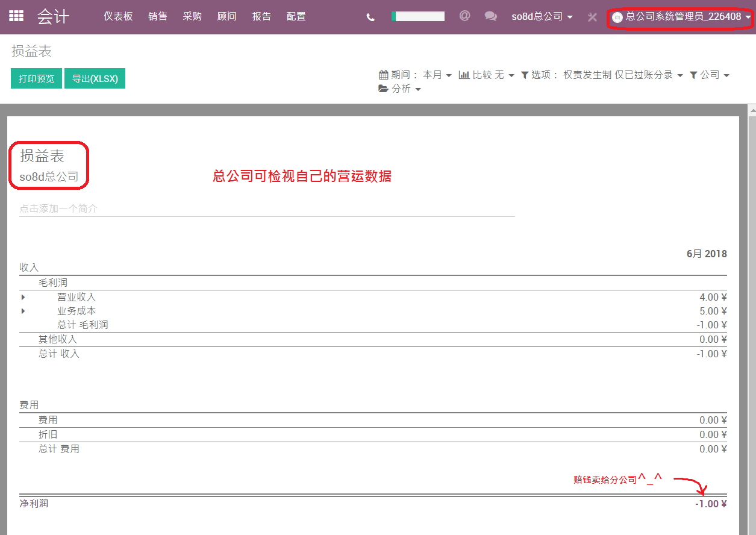Click the 总计 费用 row label
756x535 pixels.
coord(59,449)
